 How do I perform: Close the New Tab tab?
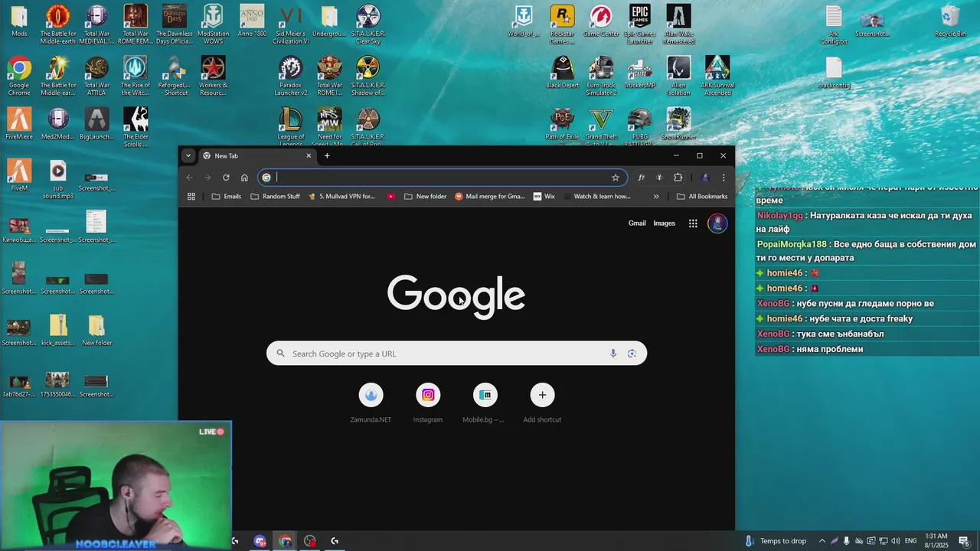309,155
